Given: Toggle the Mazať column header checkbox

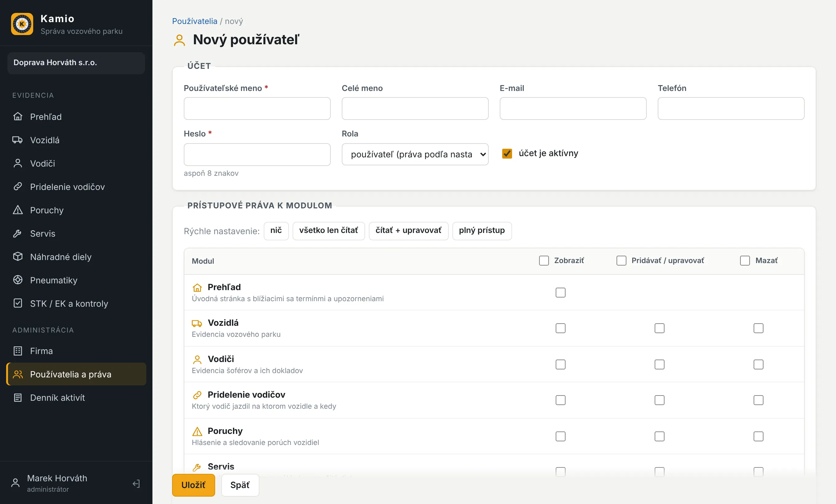Looking at the screenshot, I should [x=745, y=261].
